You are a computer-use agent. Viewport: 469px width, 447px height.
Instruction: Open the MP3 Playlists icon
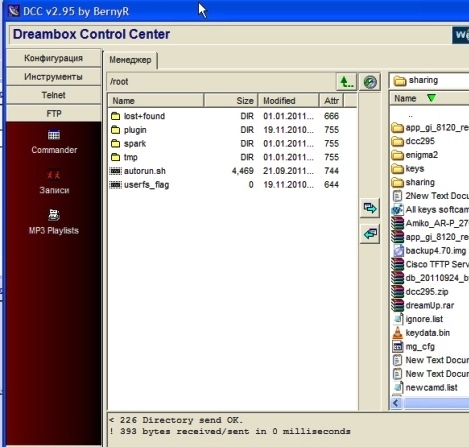54,215
